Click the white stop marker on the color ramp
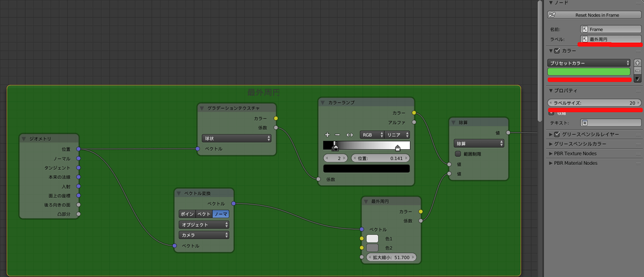 397,148
